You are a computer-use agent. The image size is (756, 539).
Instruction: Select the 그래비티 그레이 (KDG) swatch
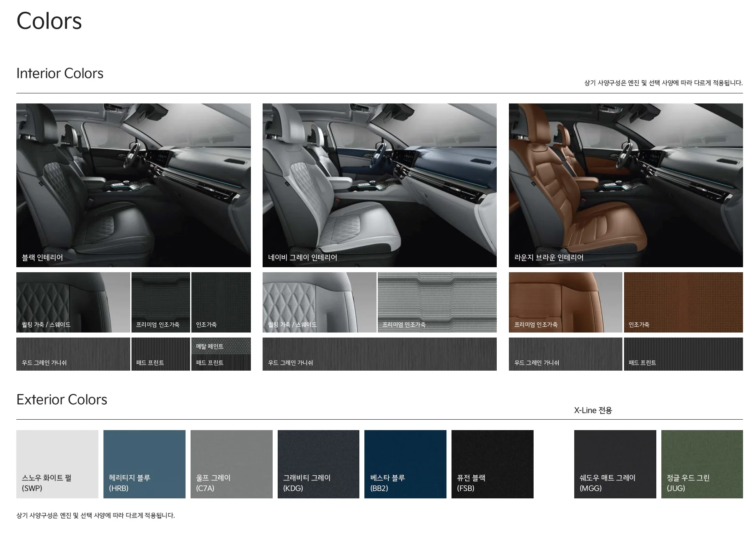pos(318,464)
